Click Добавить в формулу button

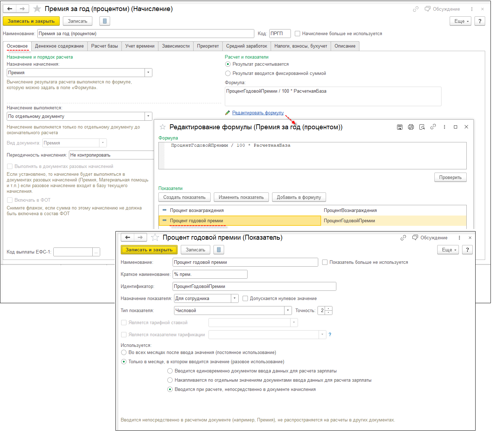point(299,197)
